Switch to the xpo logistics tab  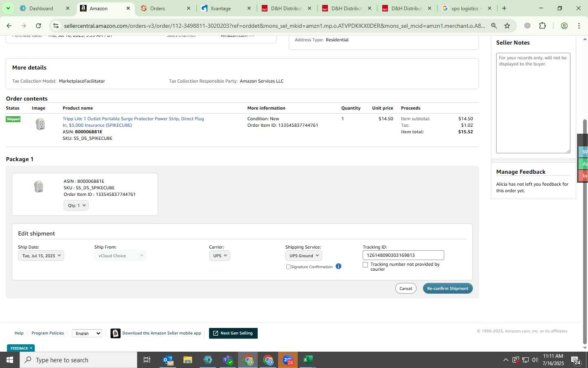coord(465,8)
